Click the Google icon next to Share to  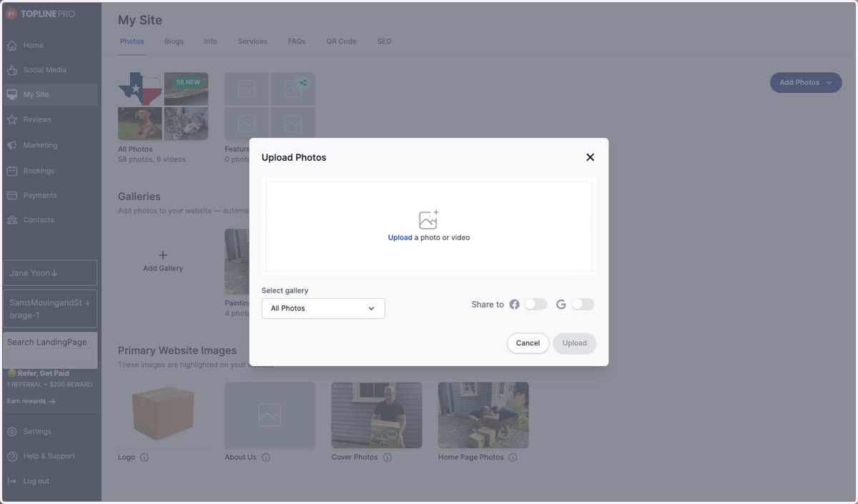(561, 305)
